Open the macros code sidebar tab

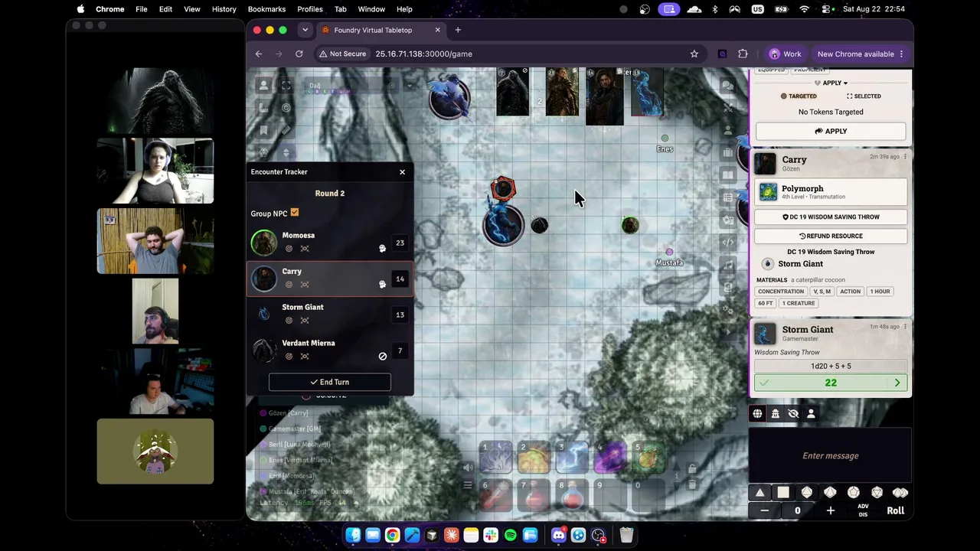pyautogui.click(x=728, y=242)
